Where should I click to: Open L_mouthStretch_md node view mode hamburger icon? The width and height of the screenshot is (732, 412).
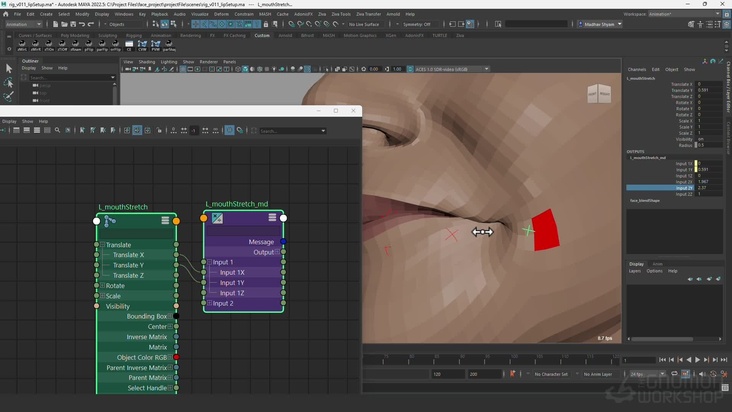272,217
